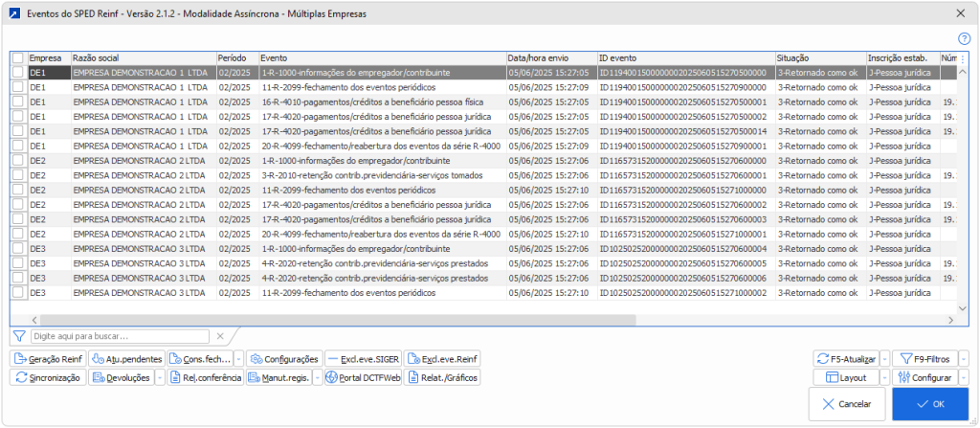This screenshot has height=428, width=980.
Task: Select event ID ending 15270600006
Action: (x=686, y=279)
